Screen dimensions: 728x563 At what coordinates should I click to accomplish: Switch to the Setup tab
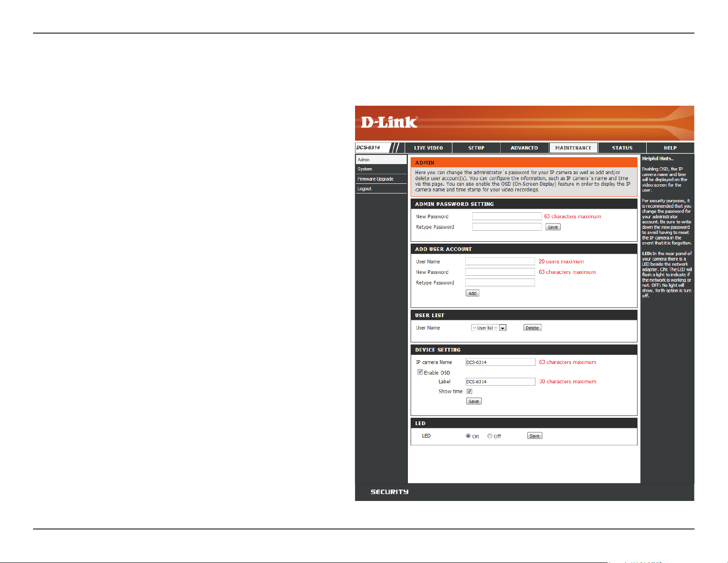pos(476,148)
